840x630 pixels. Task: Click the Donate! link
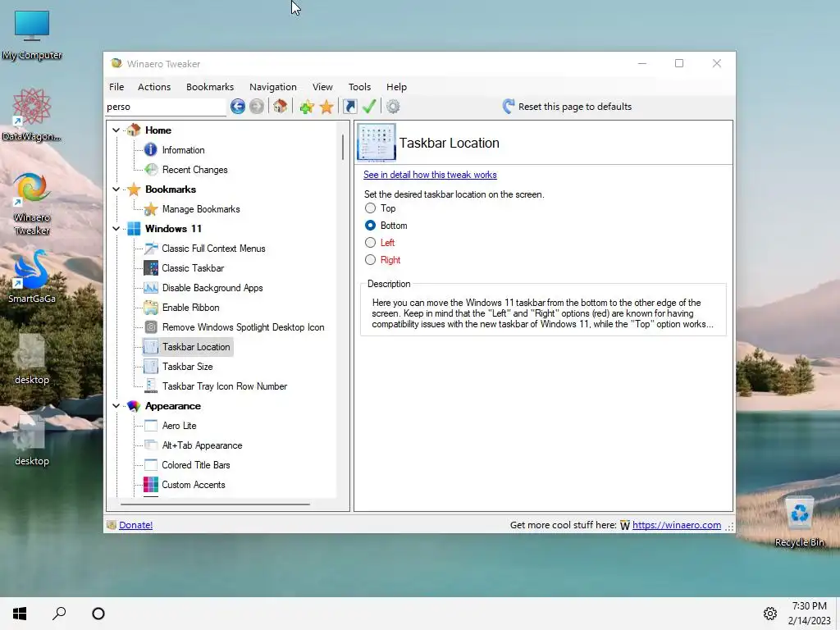click(135, 525)
